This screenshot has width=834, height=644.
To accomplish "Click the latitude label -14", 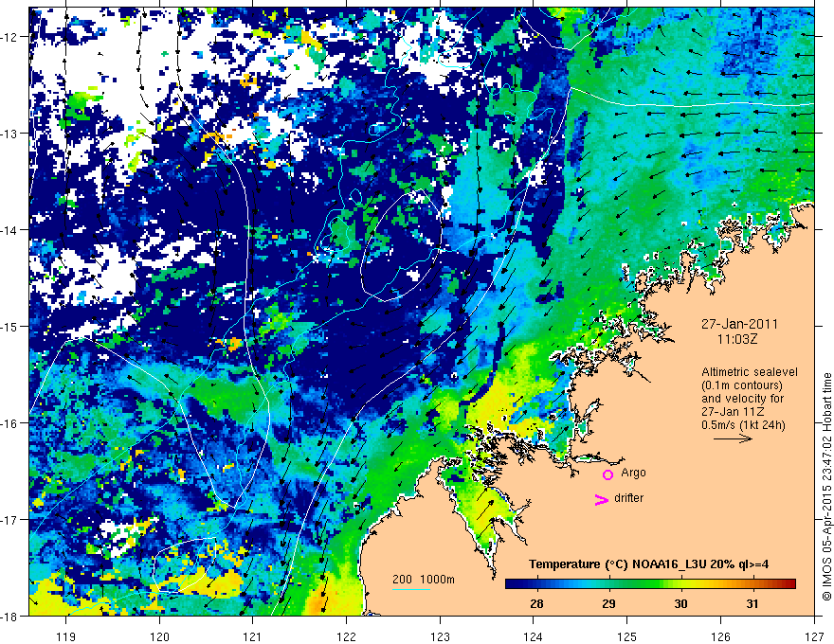I will [x=10, y=230].
